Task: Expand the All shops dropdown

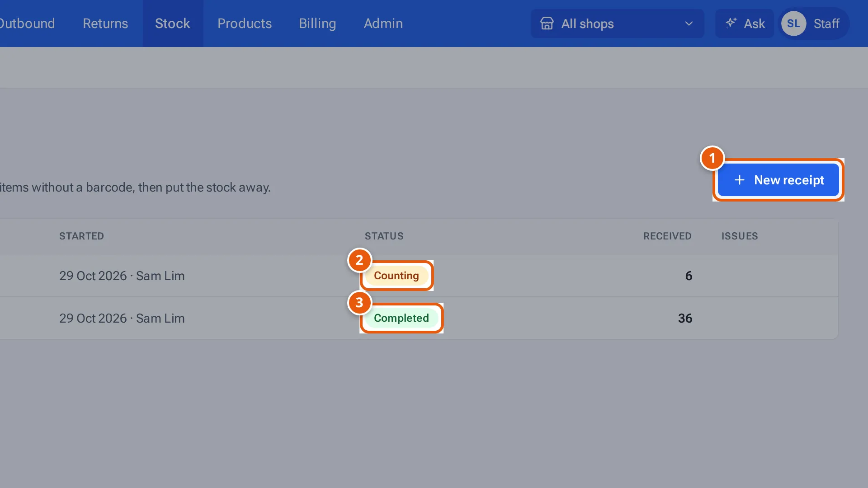Action: point(617,23)
